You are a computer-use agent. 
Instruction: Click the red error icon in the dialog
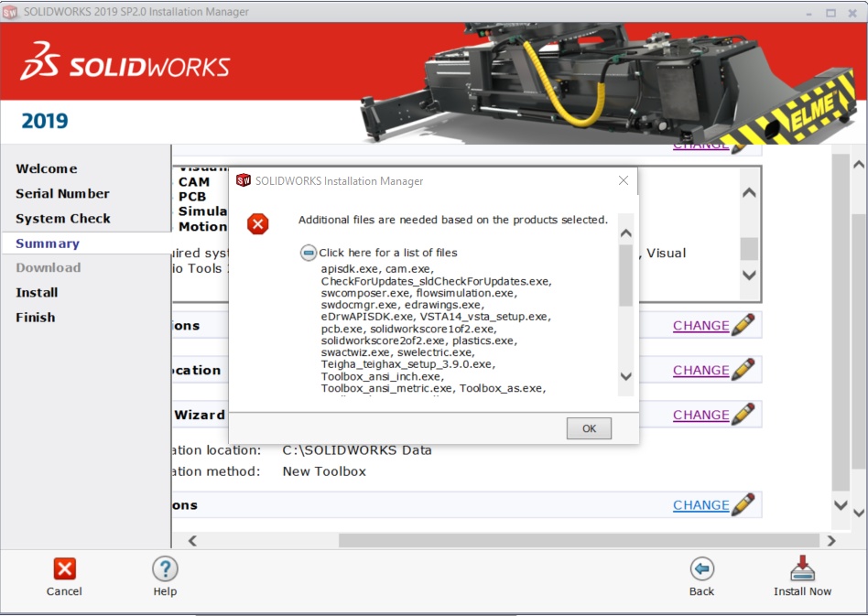(x=257, y=223)
